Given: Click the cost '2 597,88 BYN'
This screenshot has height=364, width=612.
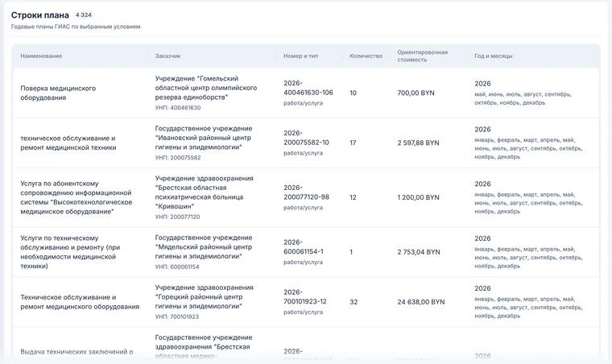Looking at the screenshot, I should [x=418, y=143].
